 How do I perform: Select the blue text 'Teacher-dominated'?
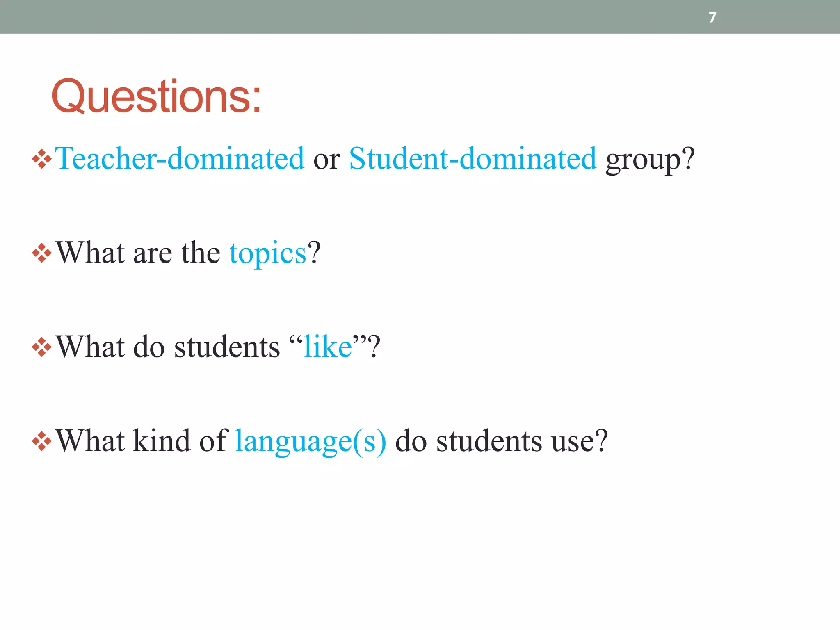pyautogui.click(x=180, y=158)
